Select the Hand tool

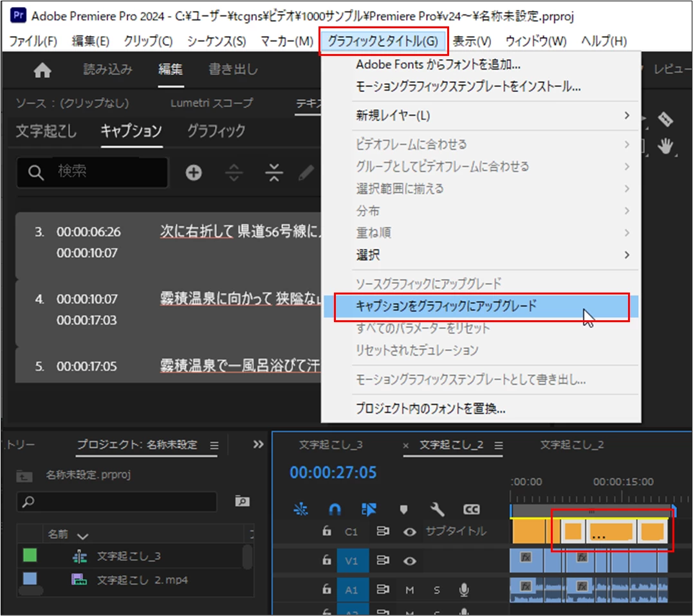tap(665, 146)
